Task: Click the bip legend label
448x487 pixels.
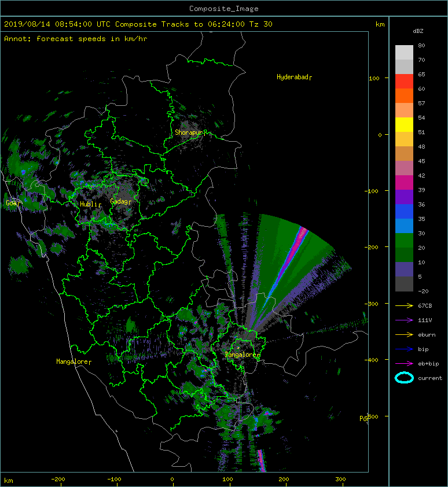Action: 424,349
